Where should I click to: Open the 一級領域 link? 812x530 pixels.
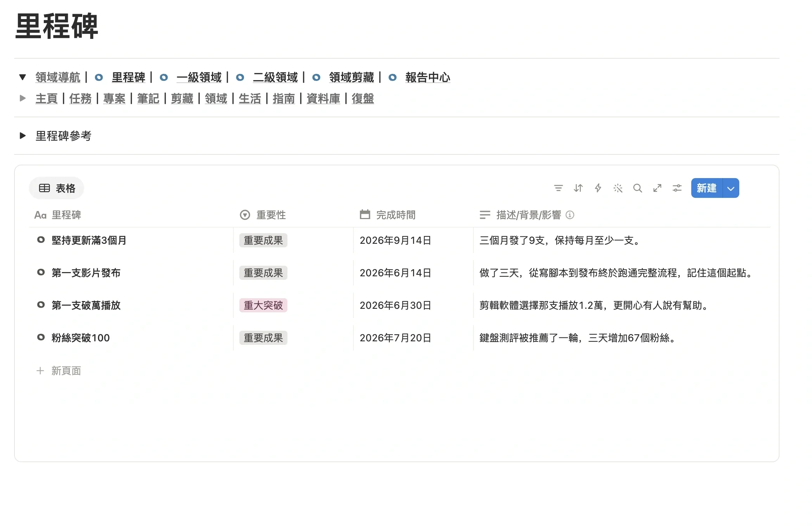pos(199,77)
